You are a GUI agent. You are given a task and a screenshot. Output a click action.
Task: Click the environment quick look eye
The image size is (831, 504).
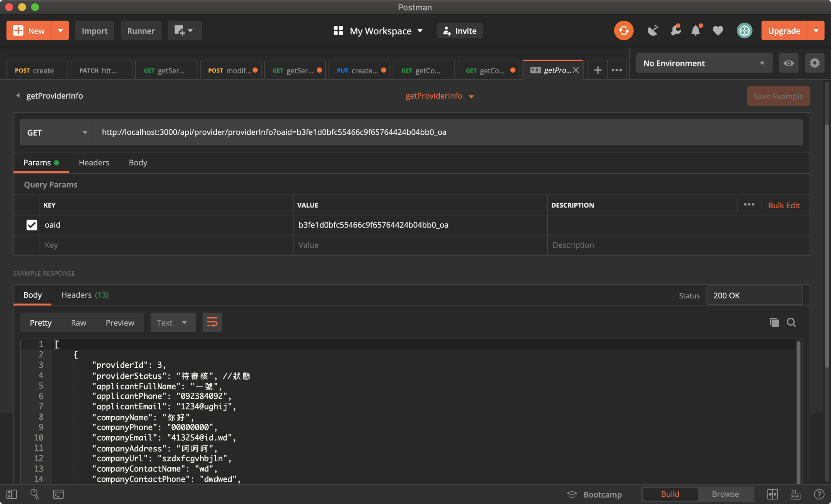point(788,63)
